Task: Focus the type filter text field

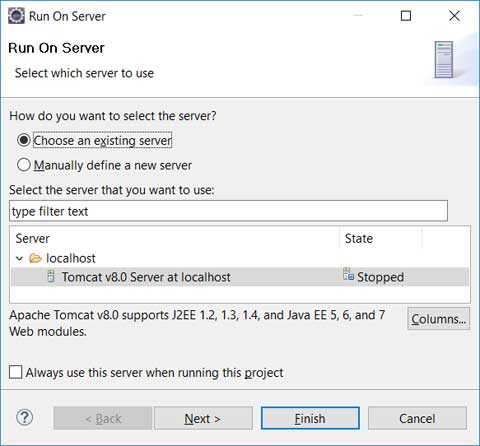Action: pyautogui.click(x=228, y=211)
